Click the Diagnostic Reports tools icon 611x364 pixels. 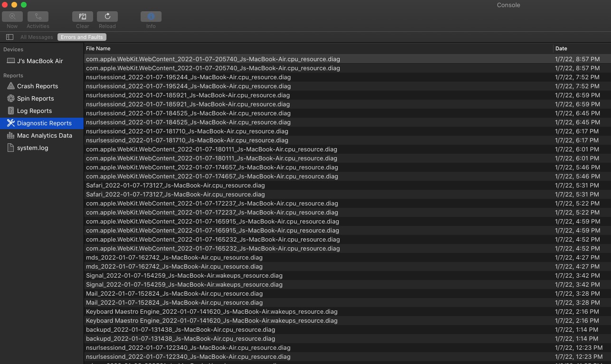click(x=10, y=123)
